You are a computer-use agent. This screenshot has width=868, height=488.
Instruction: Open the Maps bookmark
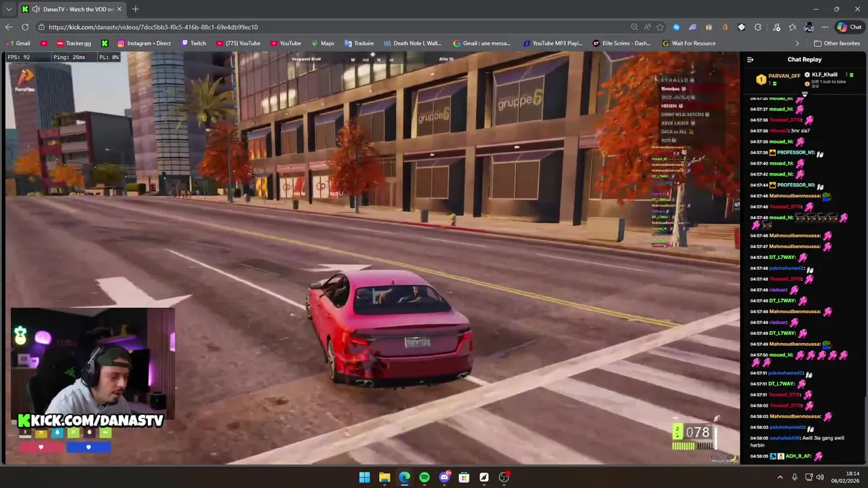323,43
